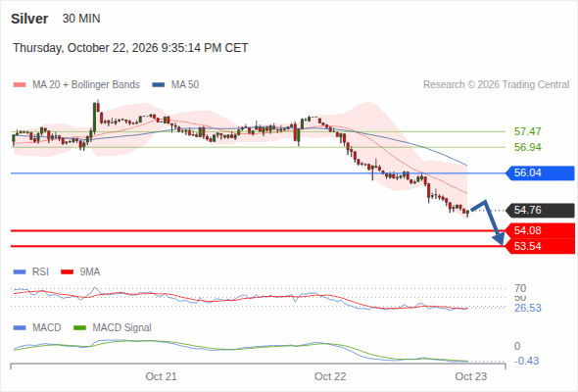Click the MACD legend color swatch
The image size is (578, 392).
[20, 328]
